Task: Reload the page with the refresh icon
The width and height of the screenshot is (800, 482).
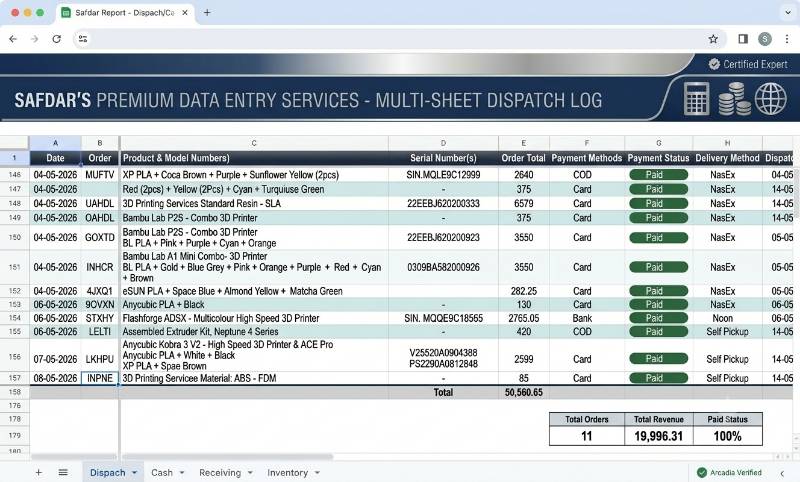Action: [x=57, y=39]
